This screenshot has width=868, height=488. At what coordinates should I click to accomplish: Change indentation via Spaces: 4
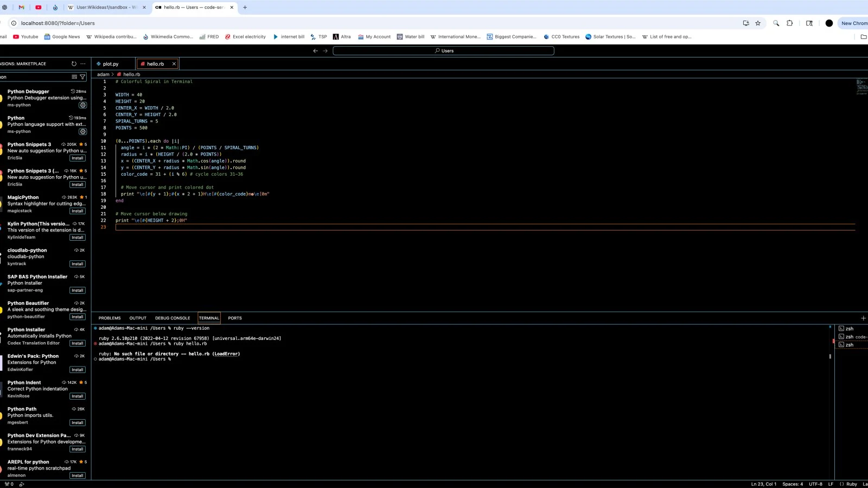click(x=793, y=484)
